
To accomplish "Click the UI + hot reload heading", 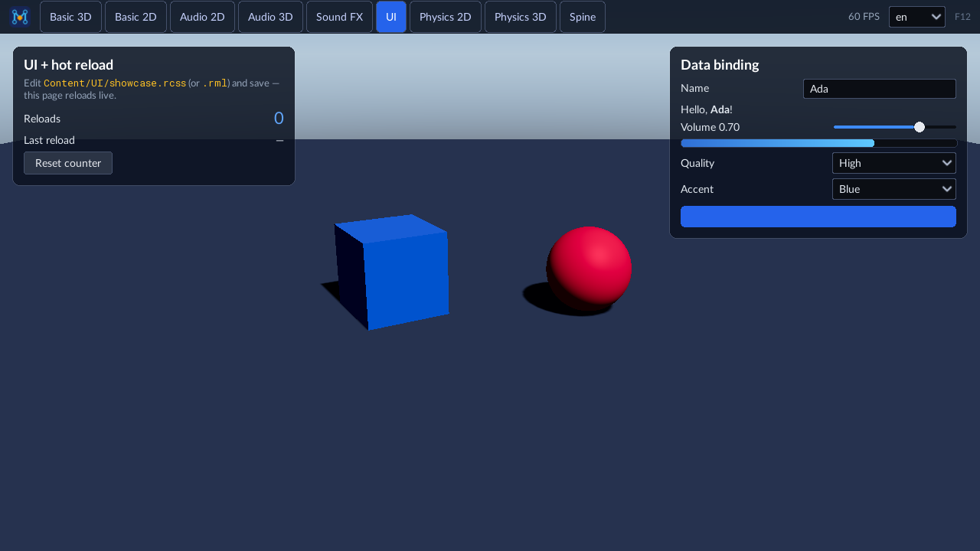I will click(x=68, y=65).
